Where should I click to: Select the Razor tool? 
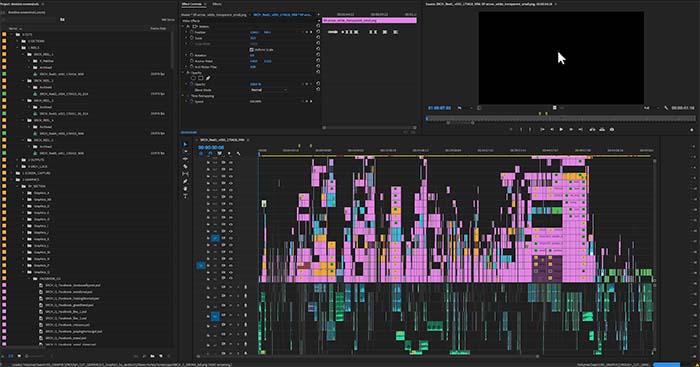coord(185,167)
